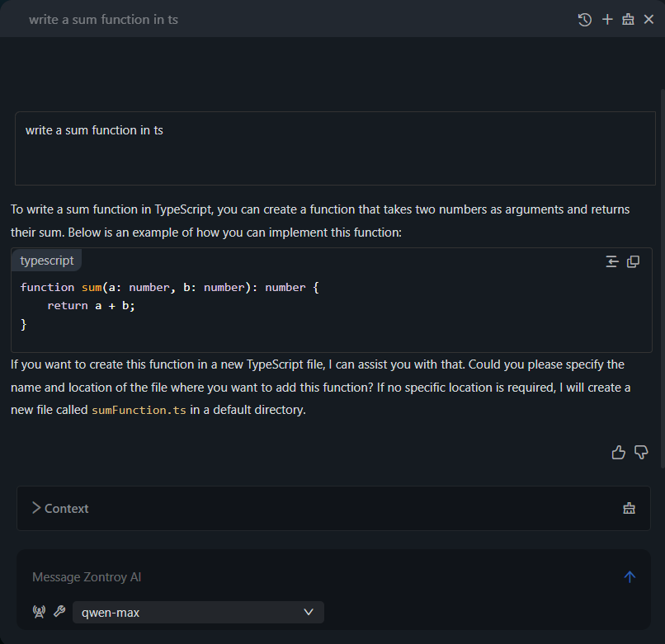
Task: Click the chat title in header bar
Action: [103, 19]
